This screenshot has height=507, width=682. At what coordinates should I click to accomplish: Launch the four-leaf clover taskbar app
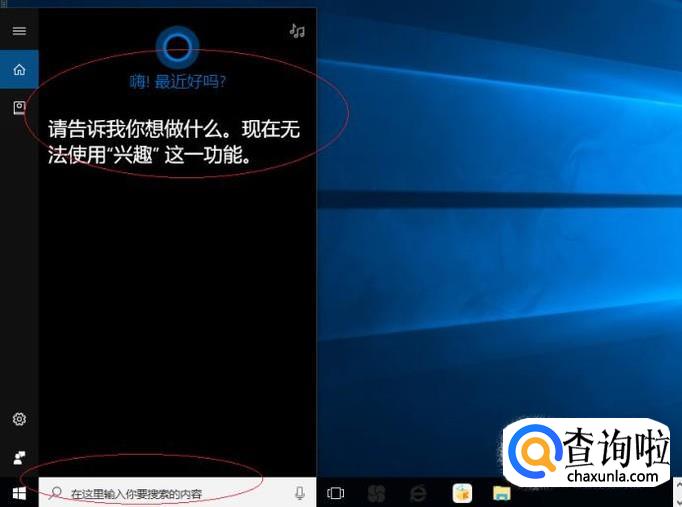(376, 493)
